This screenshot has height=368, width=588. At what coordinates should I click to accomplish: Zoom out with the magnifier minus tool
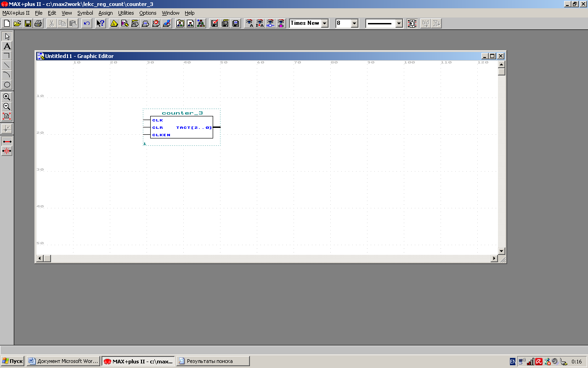7,107
